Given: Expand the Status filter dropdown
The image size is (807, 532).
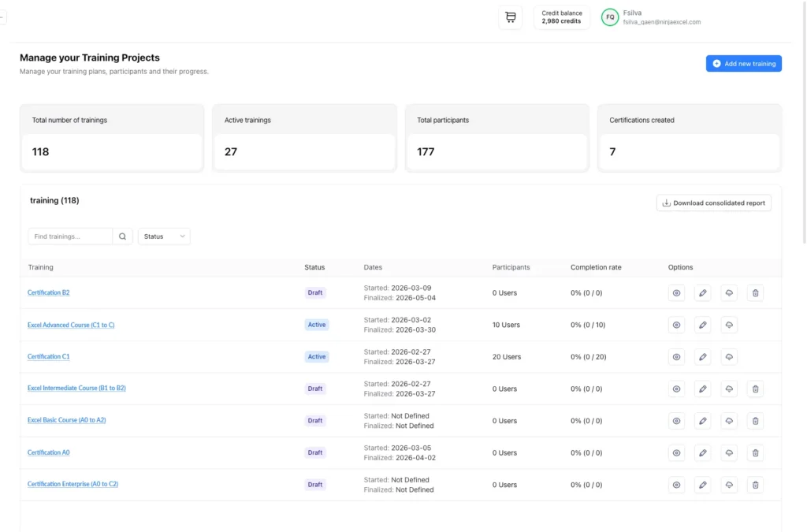Looking at the screenshot, I should click(x=164, y=236).
